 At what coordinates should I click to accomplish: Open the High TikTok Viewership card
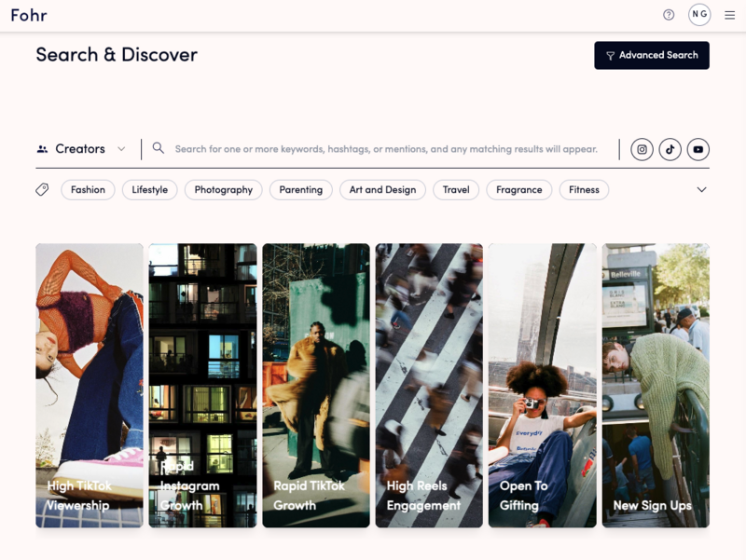click(90, 386)
